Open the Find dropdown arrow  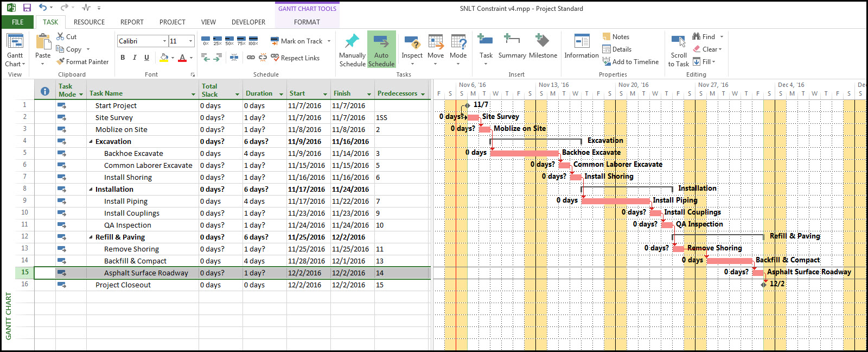[722, 36]
